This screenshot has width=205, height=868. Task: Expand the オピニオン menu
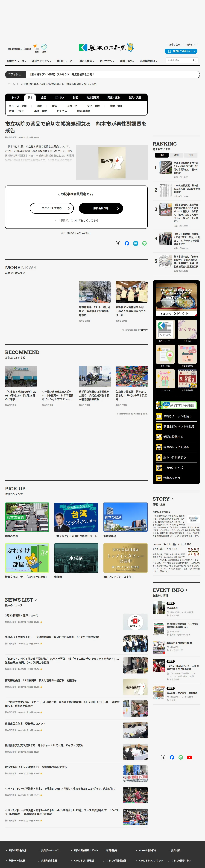pos(108,61)
